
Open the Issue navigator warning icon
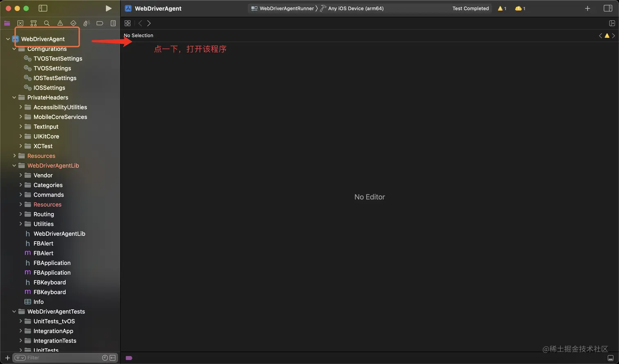(x=60, y=23)
